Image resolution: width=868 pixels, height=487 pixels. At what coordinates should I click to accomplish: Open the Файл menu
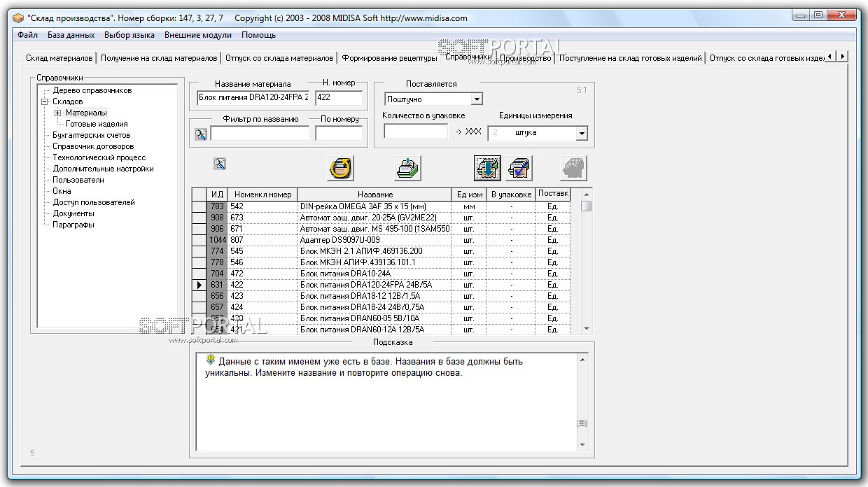coord(28,34)
